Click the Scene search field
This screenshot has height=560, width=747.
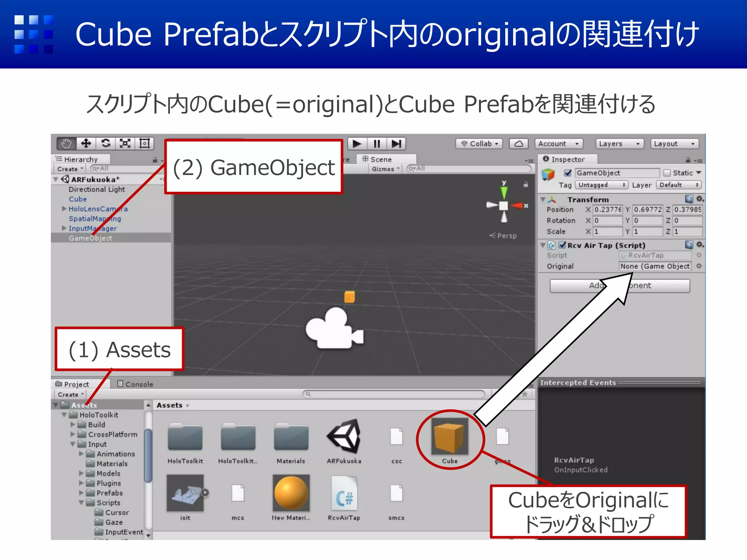point(469,168)
